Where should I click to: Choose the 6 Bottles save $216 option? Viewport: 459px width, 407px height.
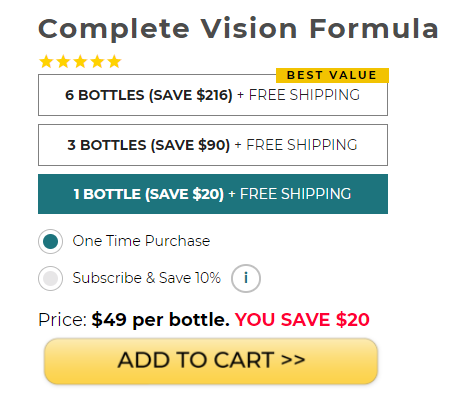click(x=213, y=95)
